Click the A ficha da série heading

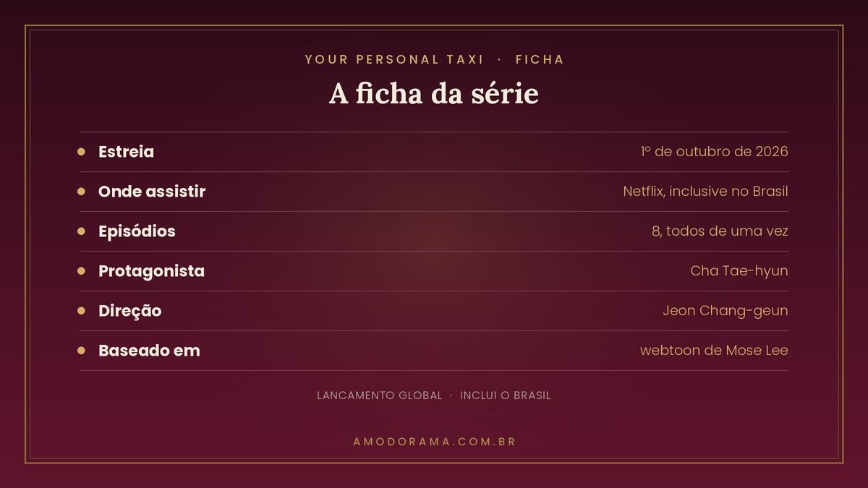click(434, 94)
